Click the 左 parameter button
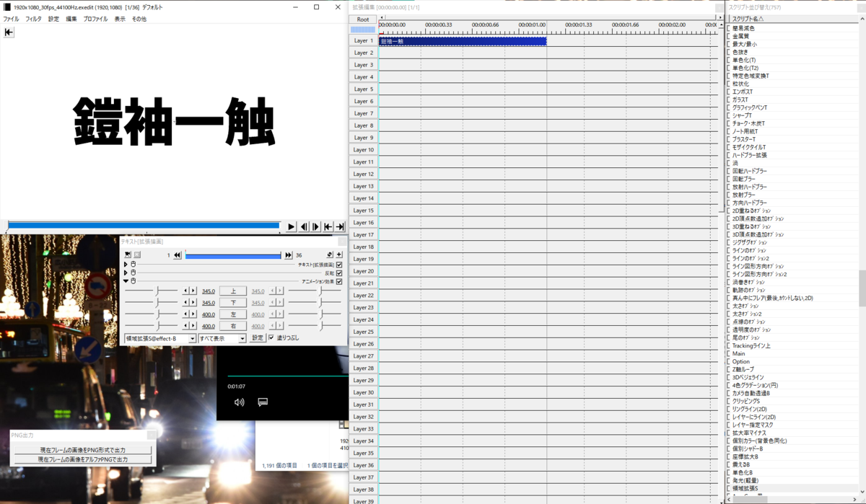The height and width of the screenshot is (504, 866). tap(233, 314)
